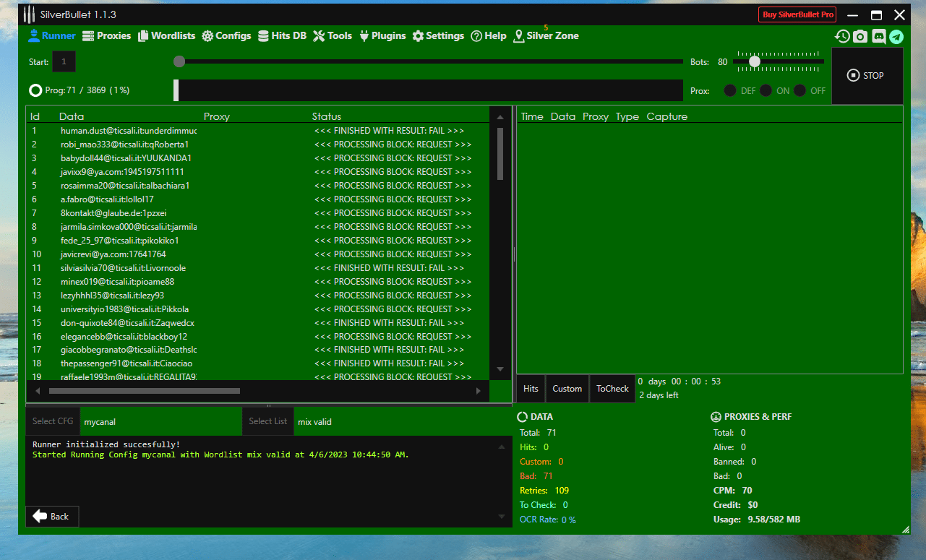This screenshot has width=926, height=560.
Task: Click the data list scroll right arrow
Action: coord(478,391)
